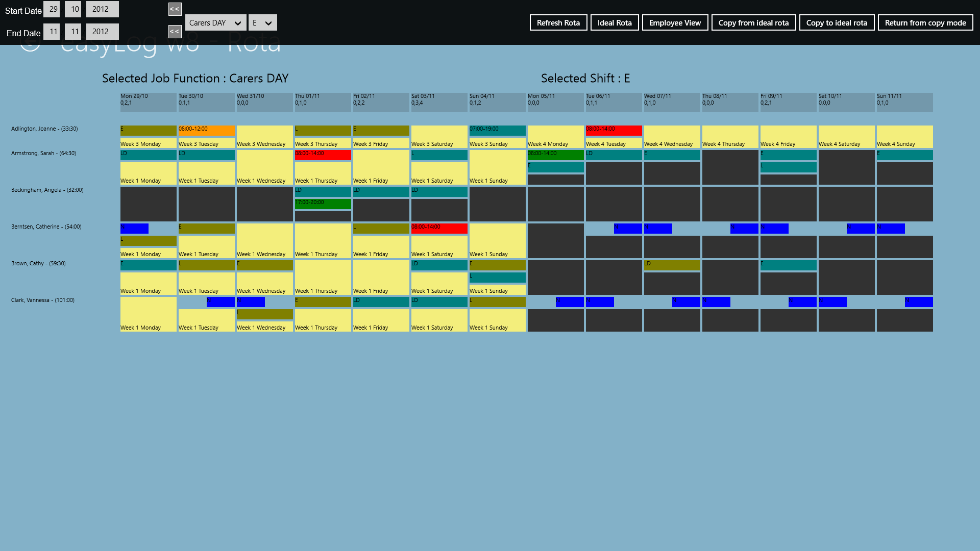Click Brown's LD shift on Wed 07/11

tap(672, 265)
